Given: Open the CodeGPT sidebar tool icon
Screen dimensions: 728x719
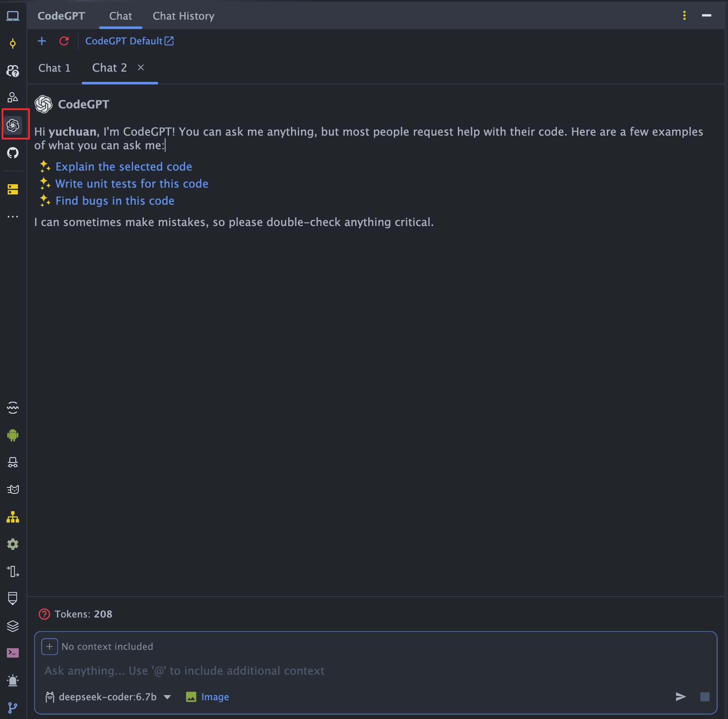Looking at the screenshot, I should click(13, 125).
